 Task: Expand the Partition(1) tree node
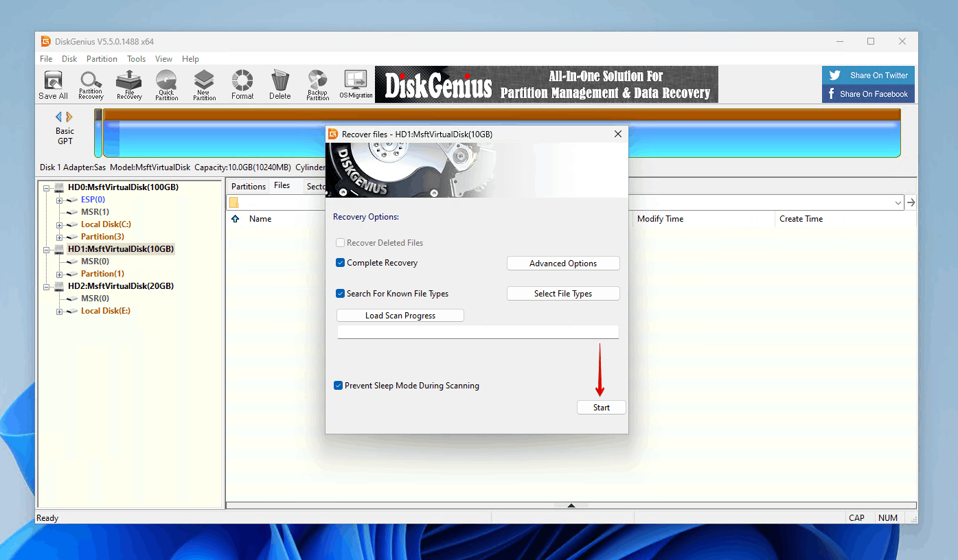(x=60, y=274)
